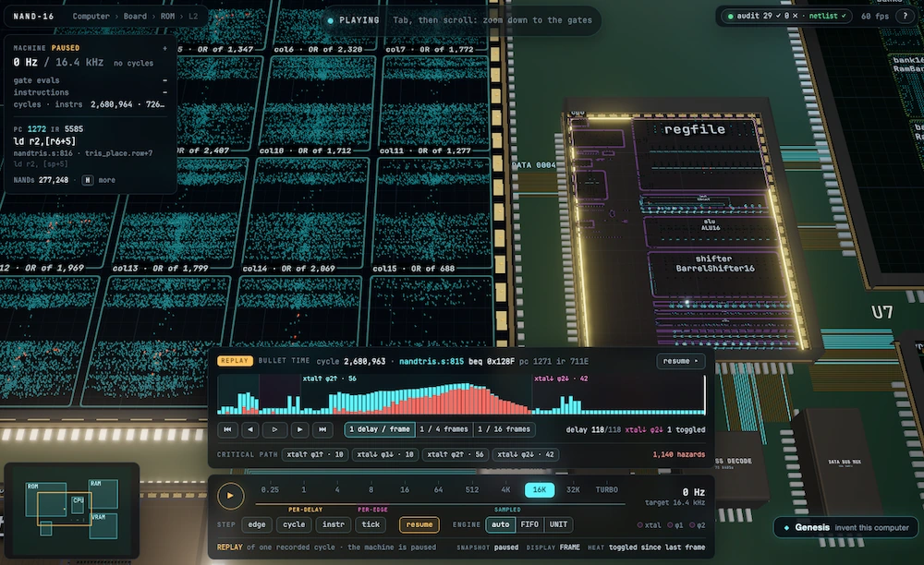
Task: Set speed to 1
Action: point(303,489)
